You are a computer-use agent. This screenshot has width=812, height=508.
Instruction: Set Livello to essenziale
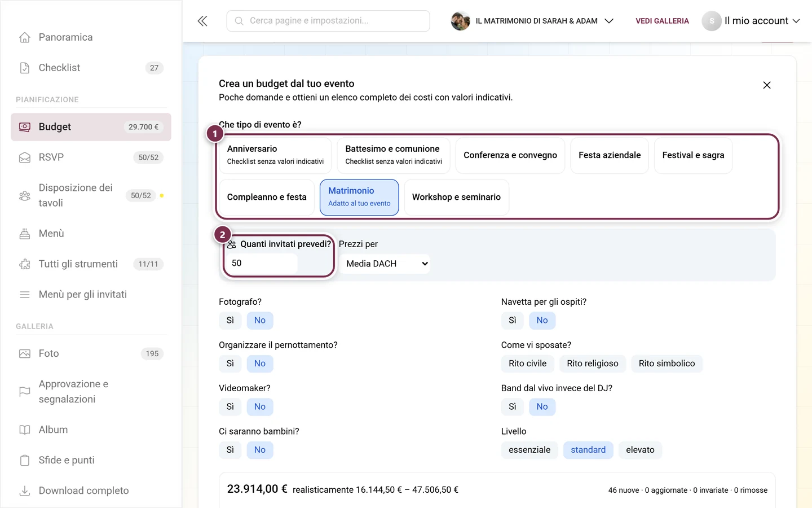click(x=529, y=450)
